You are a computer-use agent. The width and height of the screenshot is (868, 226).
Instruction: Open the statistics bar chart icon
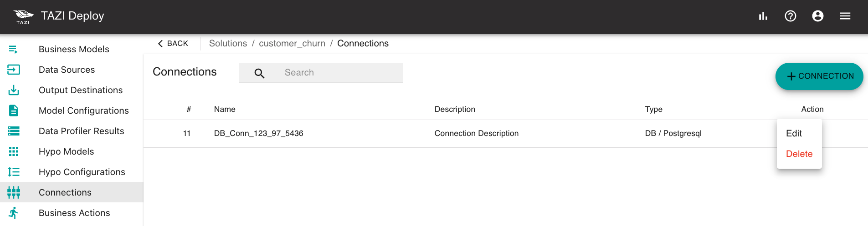pos(763,16)
